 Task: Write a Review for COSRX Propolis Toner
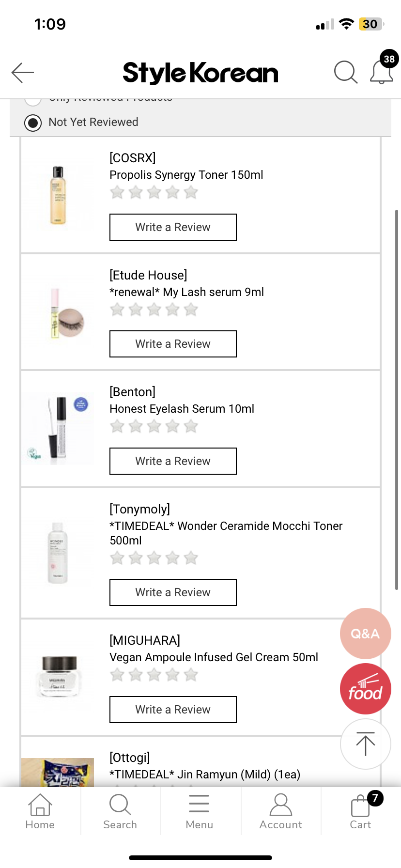pyautogui.click(x=173, y=227)
